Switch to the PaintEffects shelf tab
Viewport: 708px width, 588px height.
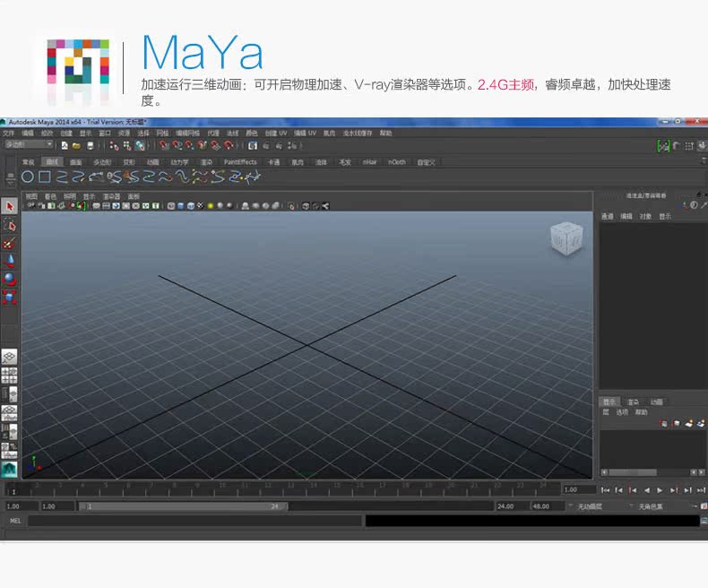tap(240, 161)
